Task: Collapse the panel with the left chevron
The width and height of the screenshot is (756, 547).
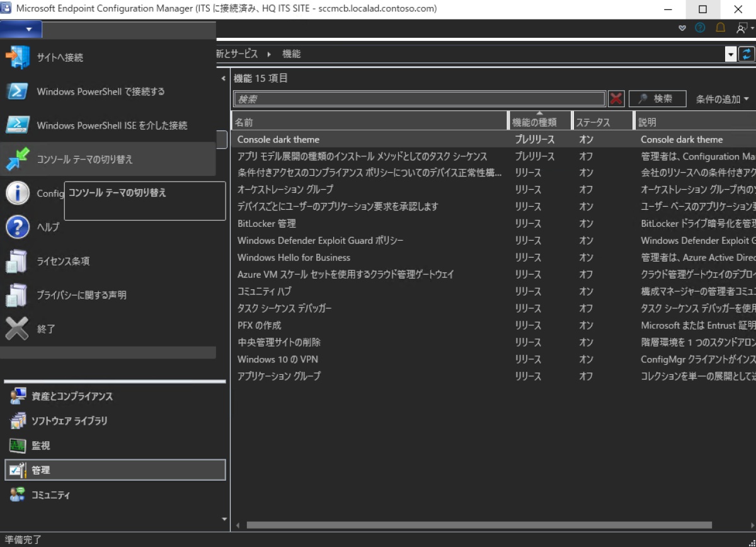Action: [x=223, y=78]
